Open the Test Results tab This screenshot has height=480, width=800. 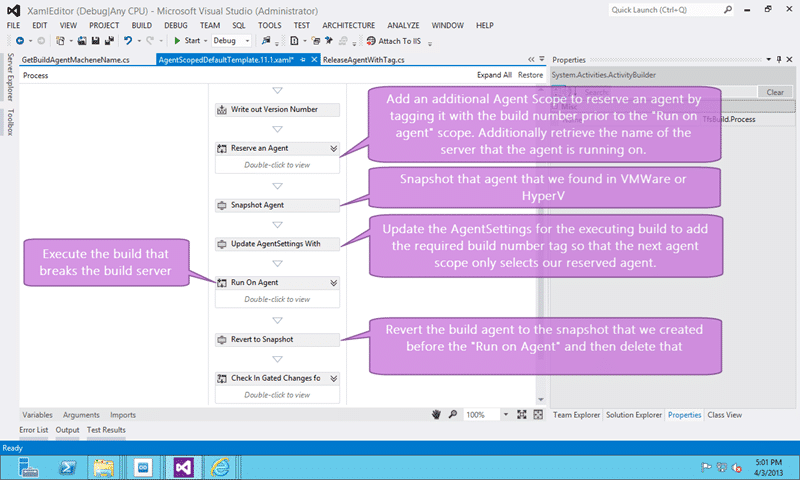click(106, 430)
